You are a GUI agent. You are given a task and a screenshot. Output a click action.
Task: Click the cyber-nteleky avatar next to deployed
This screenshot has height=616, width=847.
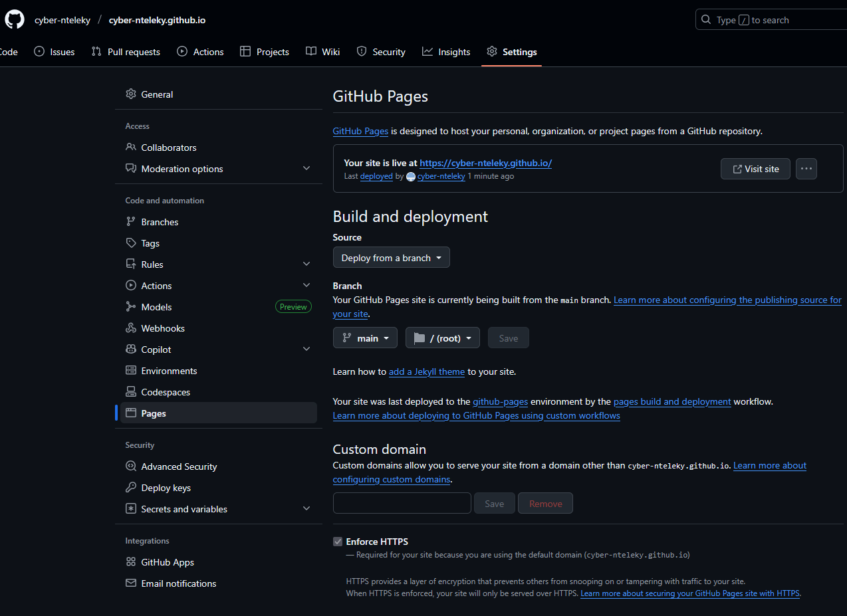pyautogui.click(x=411, y=177)
